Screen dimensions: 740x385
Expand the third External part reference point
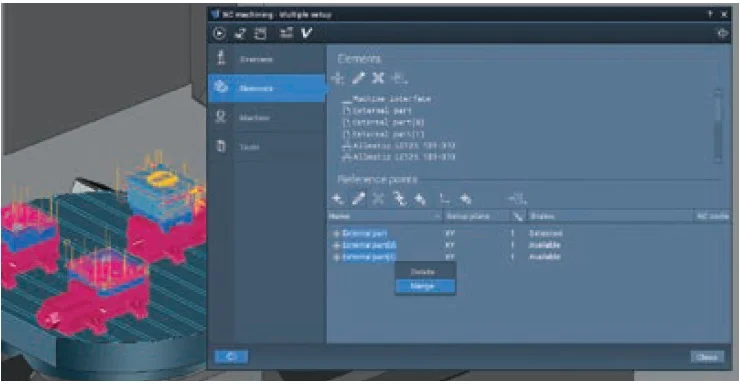336,257
